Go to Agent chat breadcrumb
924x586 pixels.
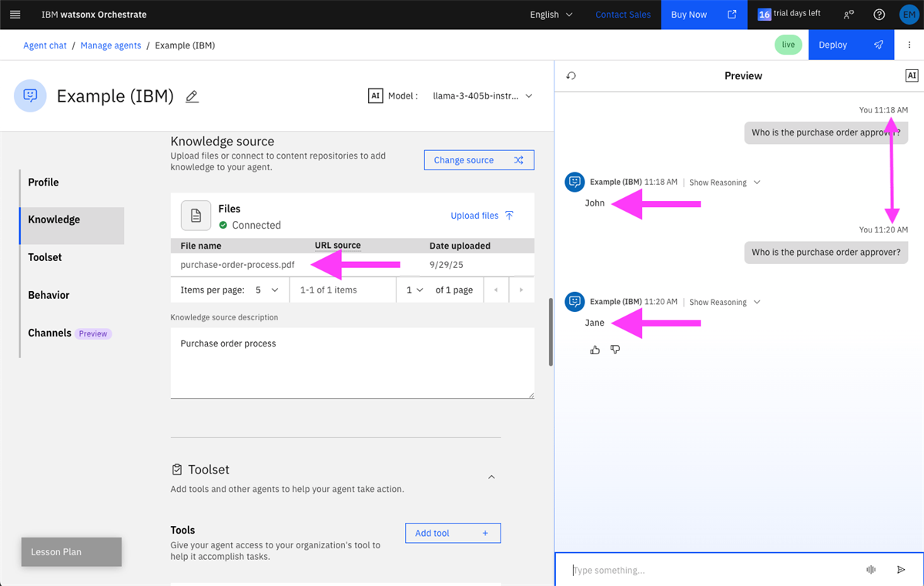click(45, 45)
